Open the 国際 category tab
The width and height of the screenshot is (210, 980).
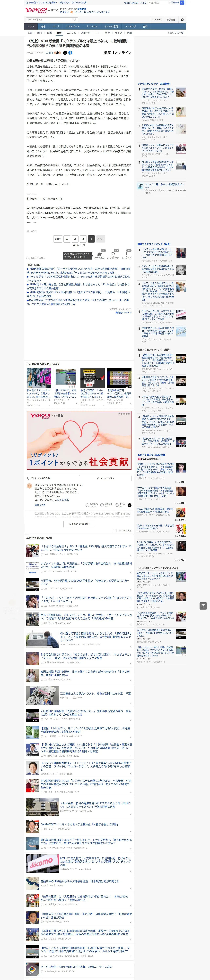[x=50, y=33]
